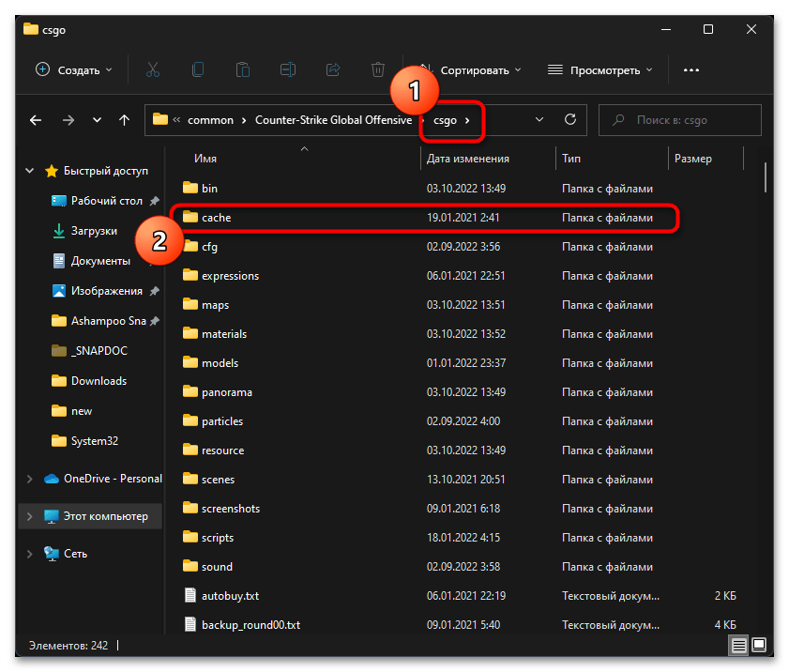
Task: Click the Delete trash can icon
Action: pyautogui.click(x=378, y=69)
